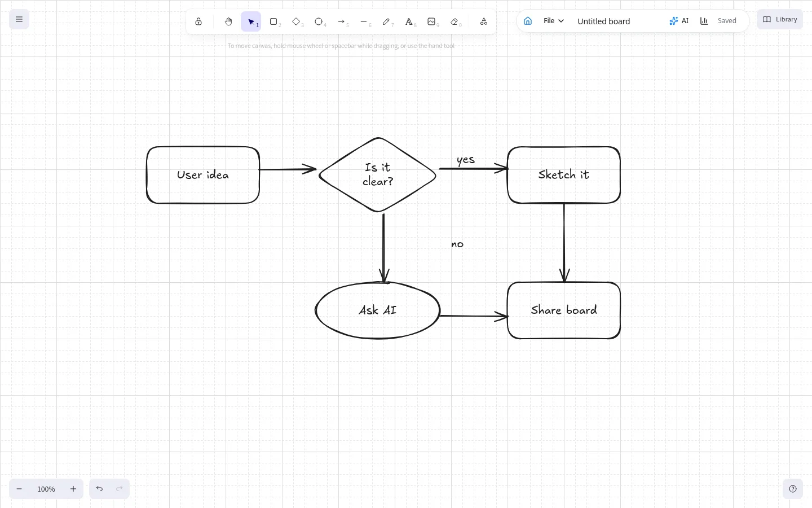Viewport: 812px width, 508px height.
Task: Zoom in with the plus button
Action: [73, 489]
